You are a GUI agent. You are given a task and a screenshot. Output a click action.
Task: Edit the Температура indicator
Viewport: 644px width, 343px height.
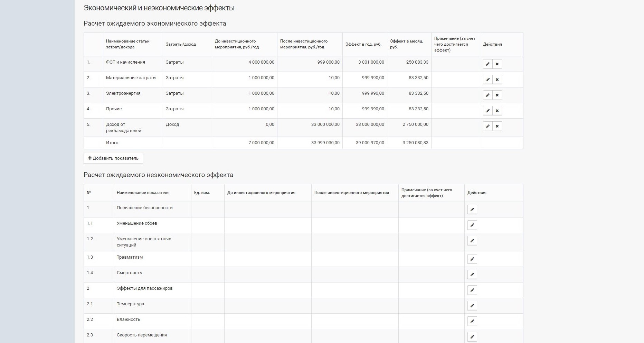[472, 306]
